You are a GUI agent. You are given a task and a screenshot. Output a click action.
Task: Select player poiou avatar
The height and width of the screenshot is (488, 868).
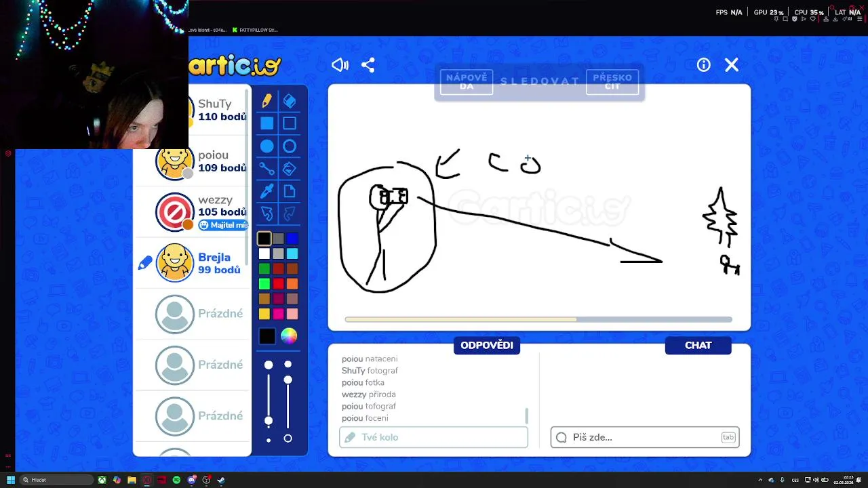(x=175, y=161)
